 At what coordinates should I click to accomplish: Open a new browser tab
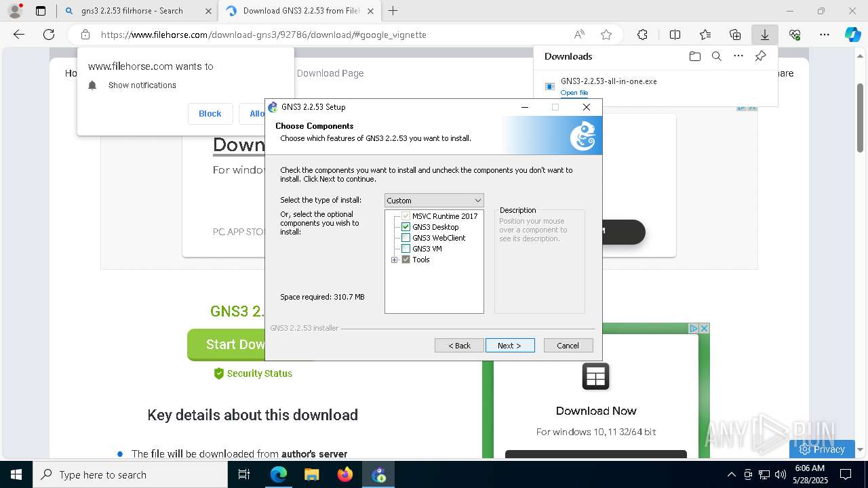pyautogui.click(x=393, y=11)
